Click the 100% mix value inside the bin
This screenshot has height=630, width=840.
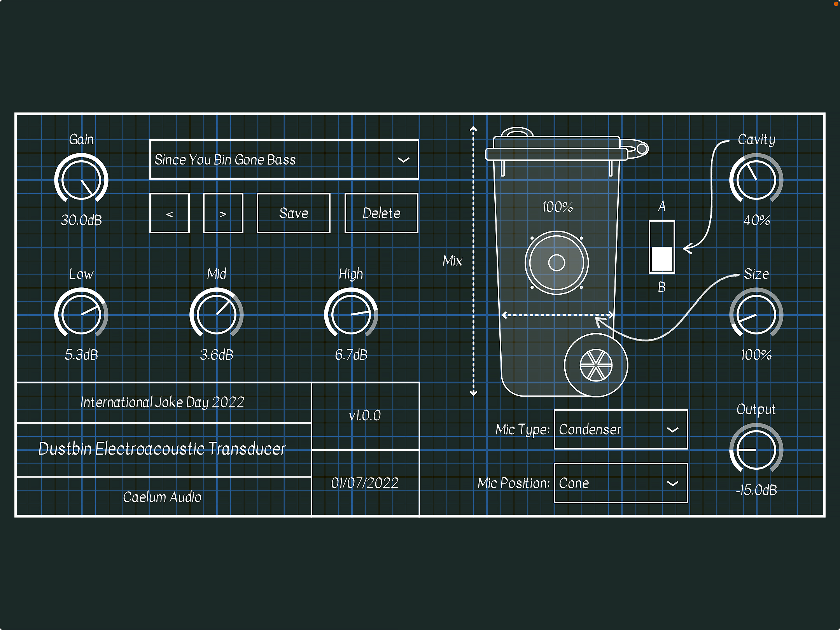click(557, 207)
